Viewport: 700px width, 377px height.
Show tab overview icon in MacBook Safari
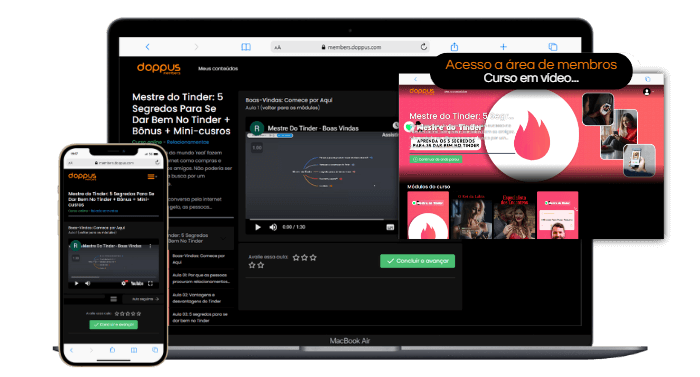pyautogui.click(x=553, y=46)
